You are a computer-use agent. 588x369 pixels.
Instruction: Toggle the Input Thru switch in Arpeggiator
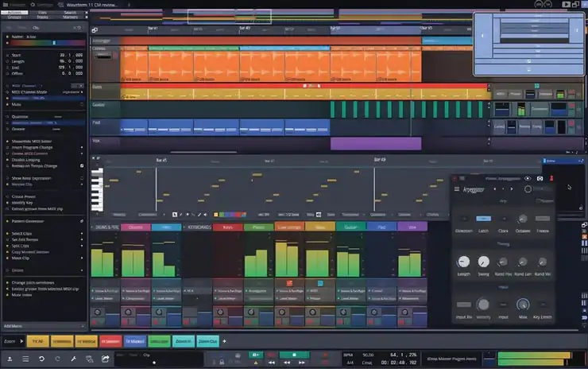(464, 305)
